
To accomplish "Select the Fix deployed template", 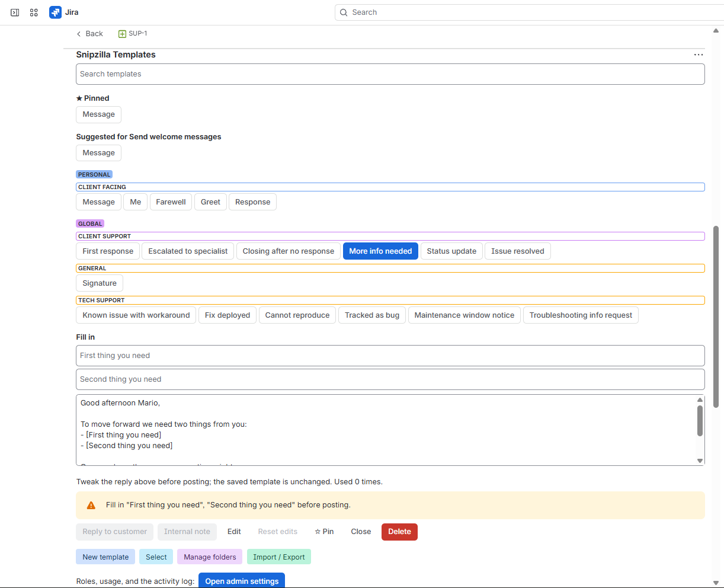I will tap(228, 315).
